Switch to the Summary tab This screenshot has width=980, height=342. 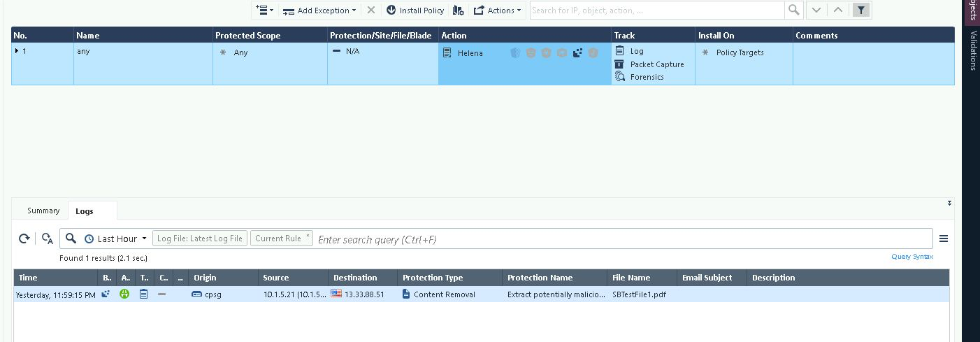pos(43,211)
